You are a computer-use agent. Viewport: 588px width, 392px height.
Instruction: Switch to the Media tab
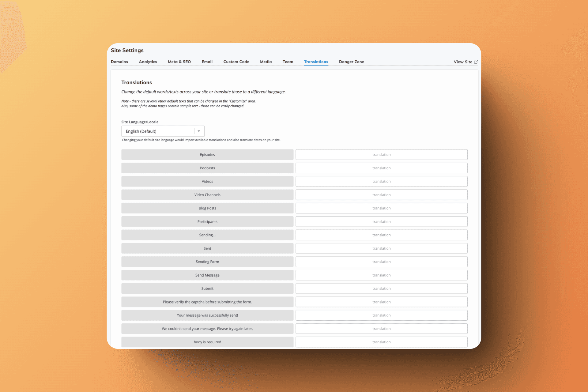coord(266,62)
